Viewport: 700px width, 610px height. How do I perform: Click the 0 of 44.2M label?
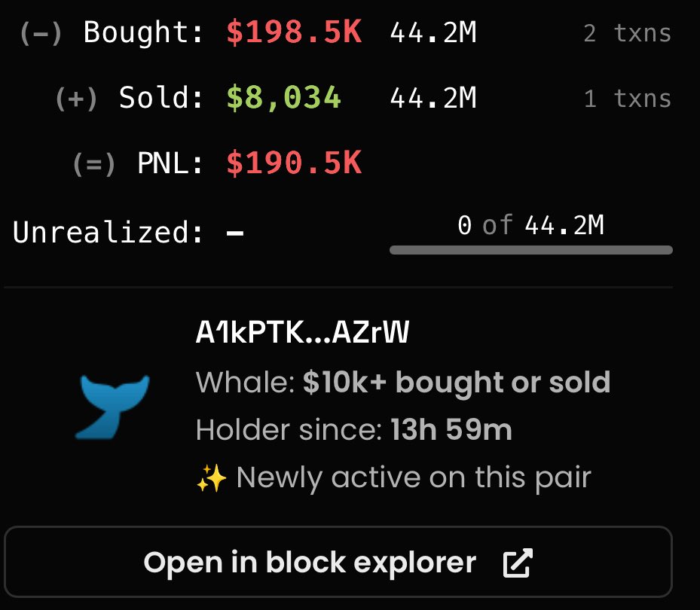pyautogui.click(x=530, y=225)
